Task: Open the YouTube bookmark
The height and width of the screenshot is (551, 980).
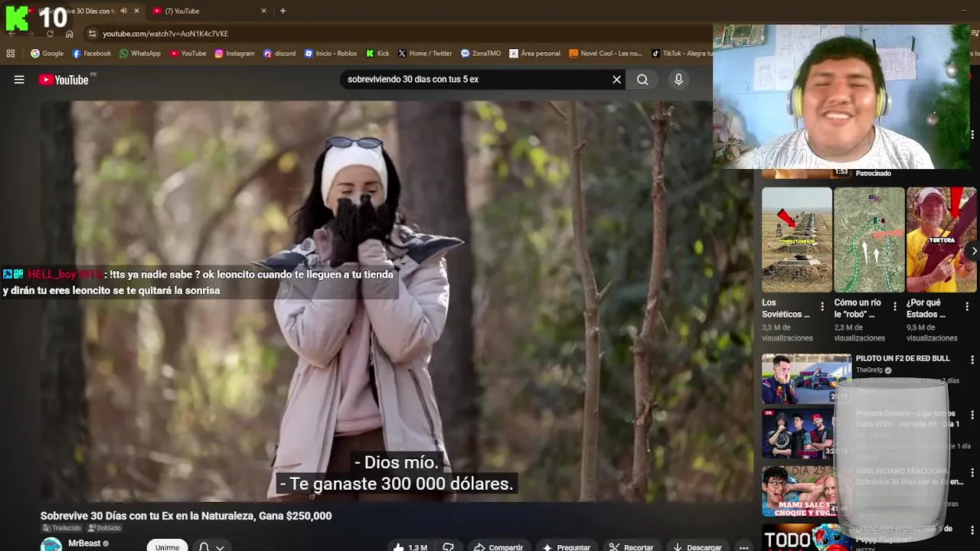Action: pyautogui.click(x=188, y=54)
